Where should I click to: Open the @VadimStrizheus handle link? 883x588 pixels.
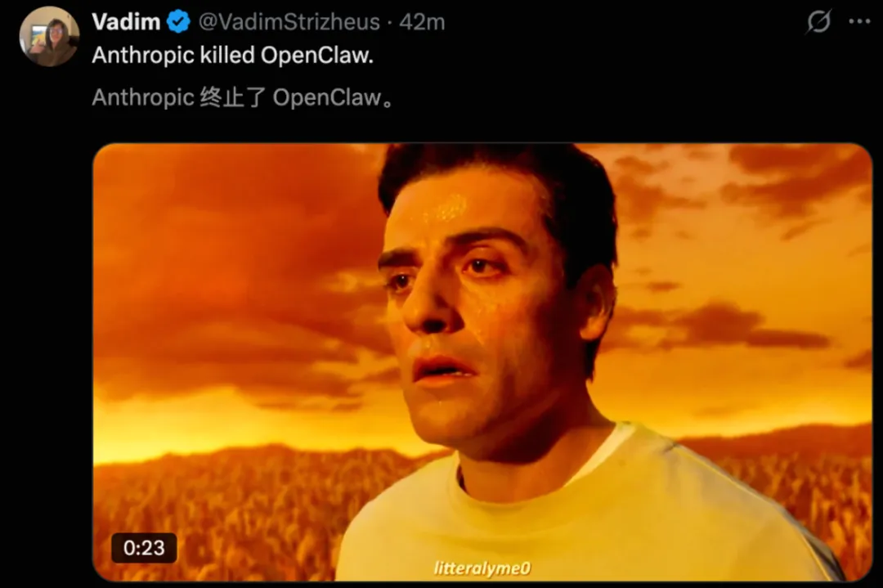click(x=289, y=22)
